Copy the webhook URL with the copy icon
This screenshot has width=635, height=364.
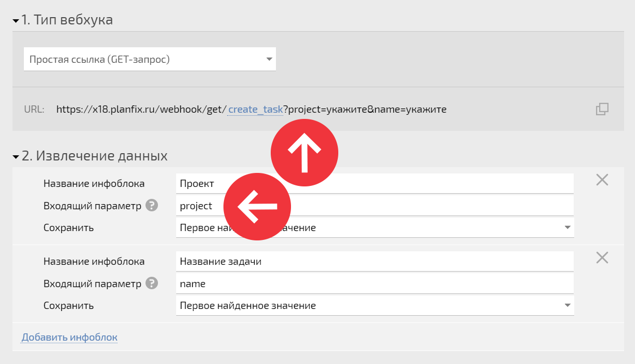pos(602,109)
